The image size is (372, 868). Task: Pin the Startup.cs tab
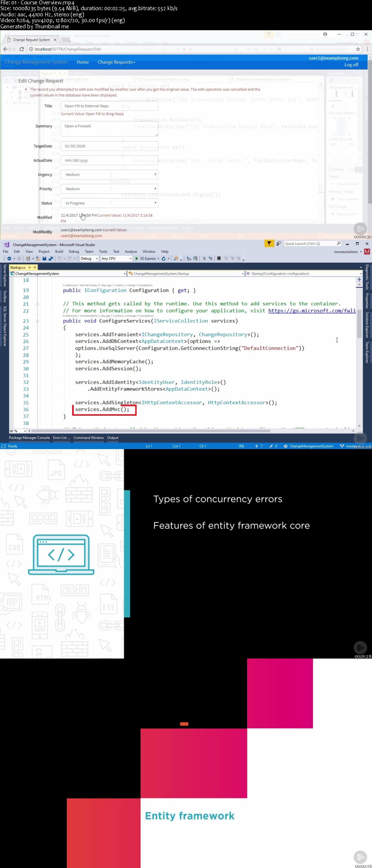pyautogui.click(x=30, y=267)
